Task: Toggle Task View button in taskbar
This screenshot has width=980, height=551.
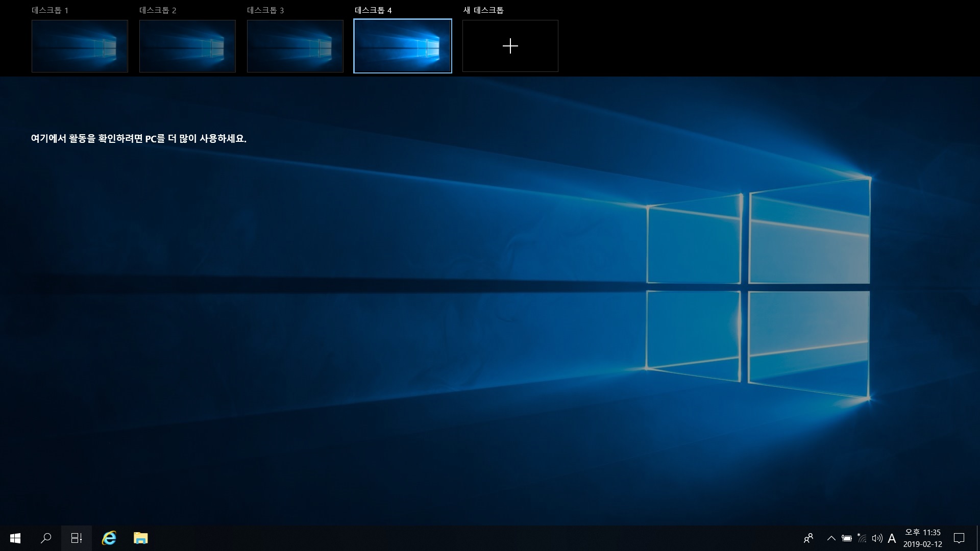Action: tap(77, 538)
